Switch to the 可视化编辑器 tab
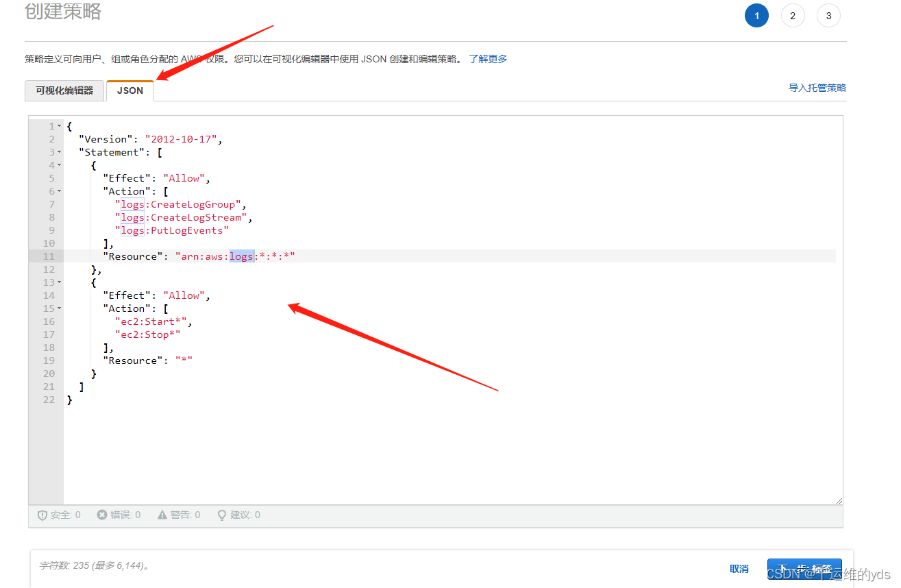The height and width of the screenshot is (588, 901). (x=64, y=90)
